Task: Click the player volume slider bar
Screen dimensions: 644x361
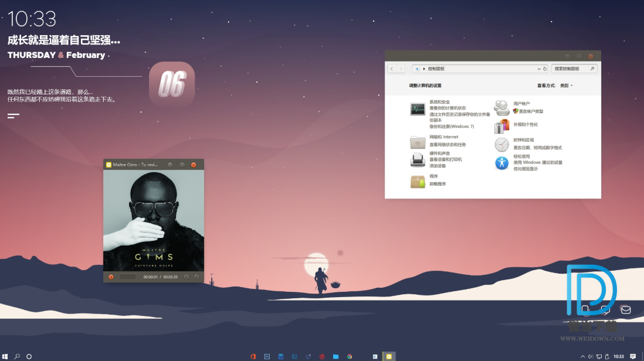Action: click(128, 277)
